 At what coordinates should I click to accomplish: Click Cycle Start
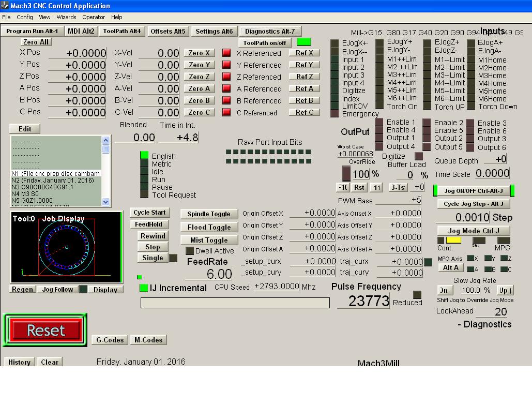[149, 213]
